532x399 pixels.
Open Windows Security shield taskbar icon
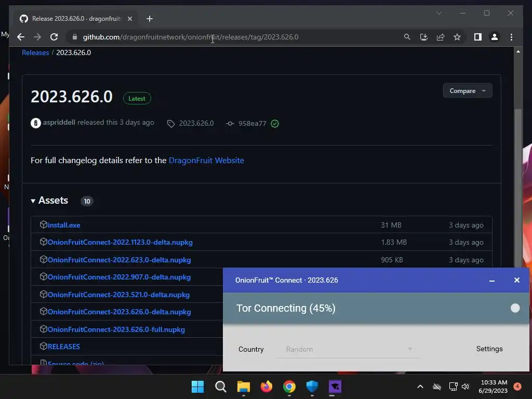click(312, 387)
